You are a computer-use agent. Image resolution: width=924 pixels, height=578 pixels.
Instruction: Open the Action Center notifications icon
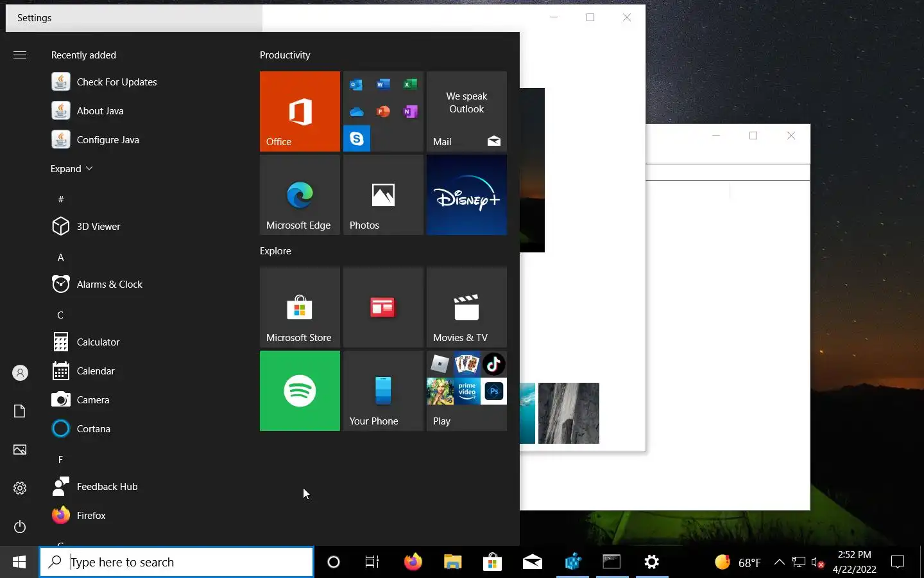898,563
